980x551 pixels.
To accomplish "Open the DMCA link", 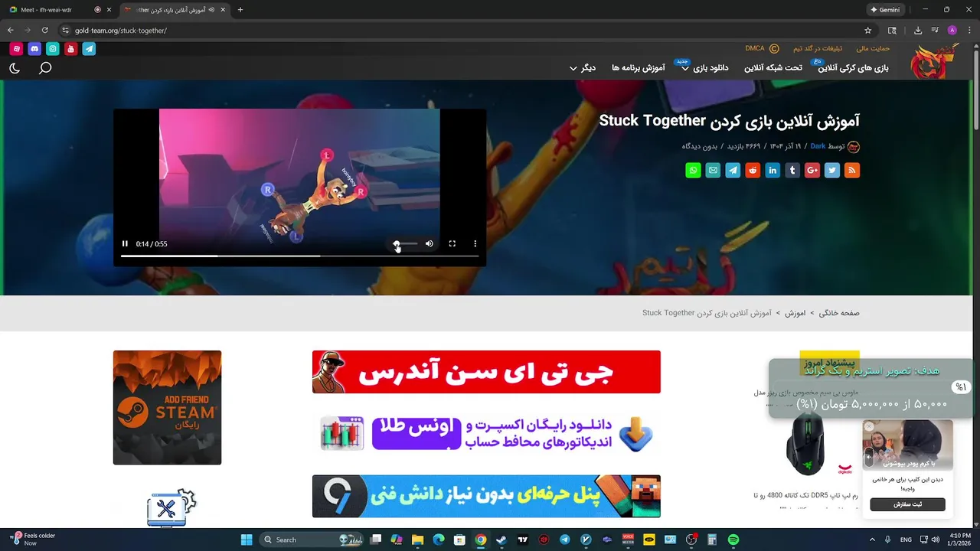I will pyautogui.click(x=762, y=48).
